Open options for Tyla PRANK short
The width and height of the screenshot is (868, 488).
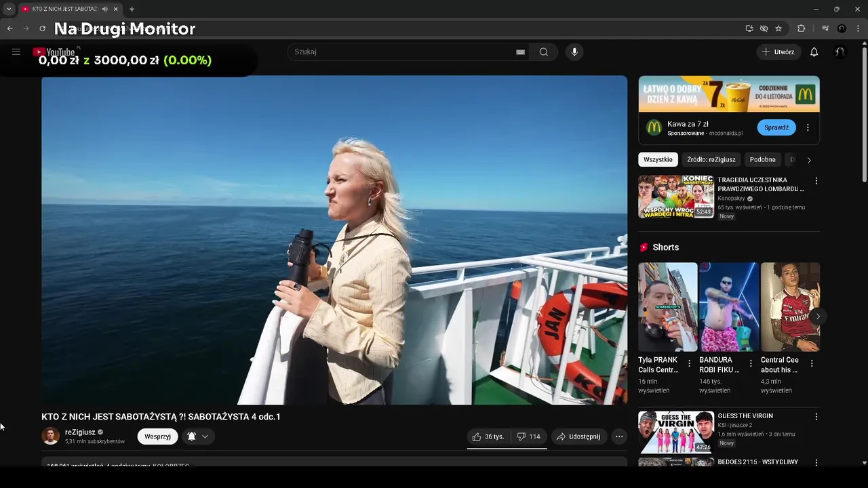690,363
